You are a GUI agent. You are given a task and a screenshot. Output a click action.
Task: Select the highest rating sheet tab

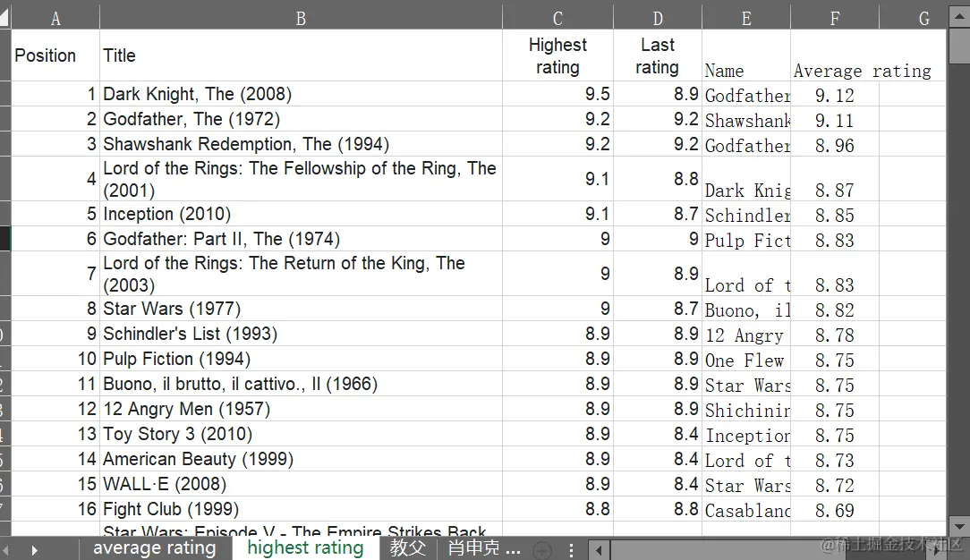tap(305, 547)
